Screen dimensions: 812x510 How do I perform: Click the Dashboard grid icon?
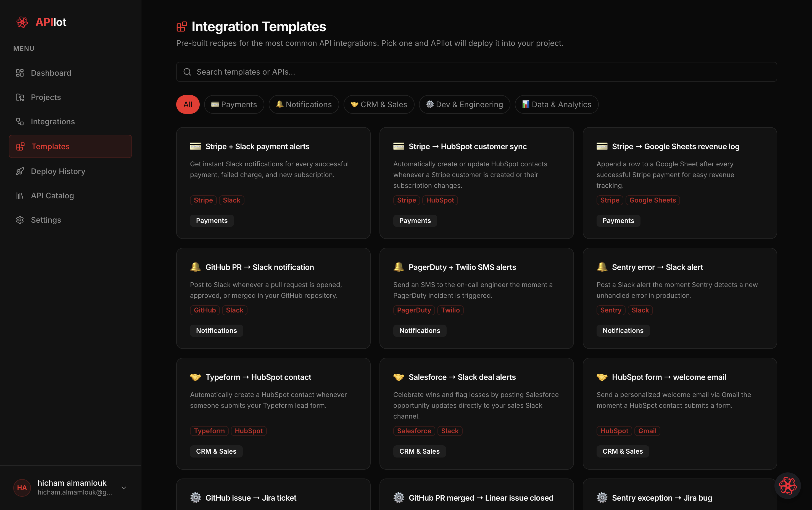[20, 73]
